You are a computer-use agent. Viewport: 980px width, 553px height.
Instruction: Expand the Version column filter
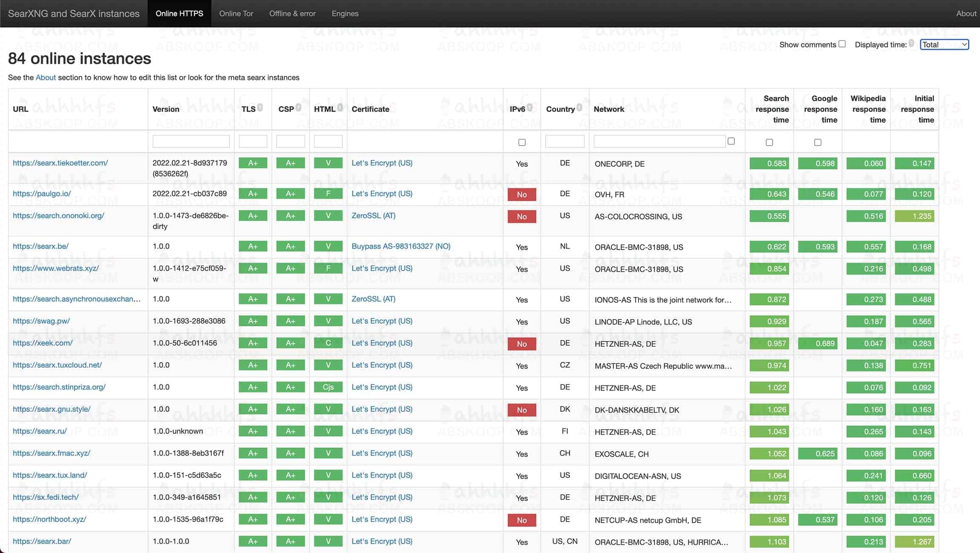[x=190, y=141]
